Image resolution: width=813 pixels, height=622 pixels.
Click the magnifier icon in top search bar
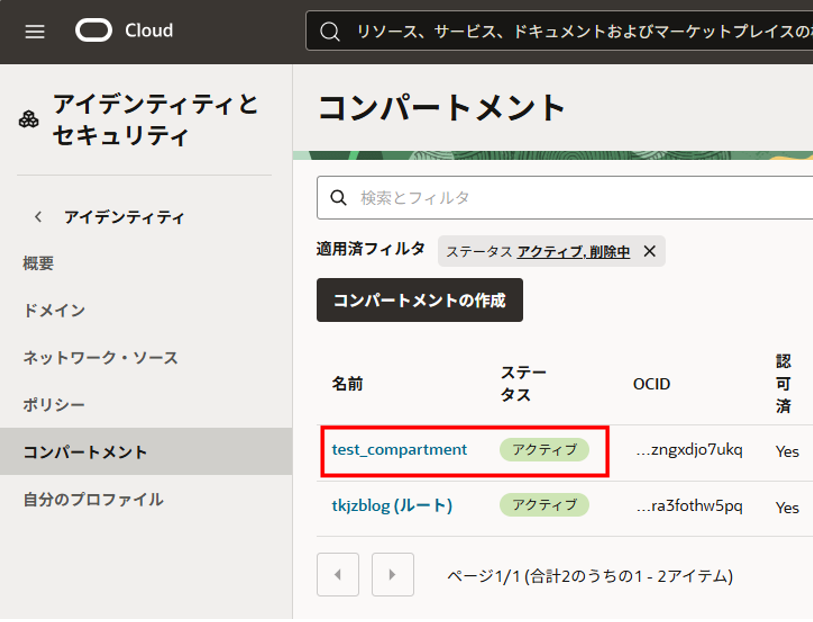(330, 33)
